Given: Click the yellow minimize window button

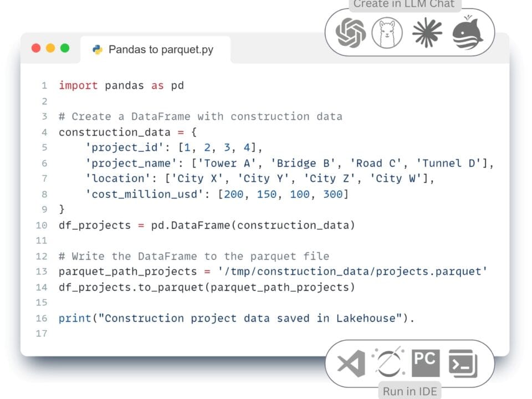Looking at the screenshot, I should pos(50,48).
